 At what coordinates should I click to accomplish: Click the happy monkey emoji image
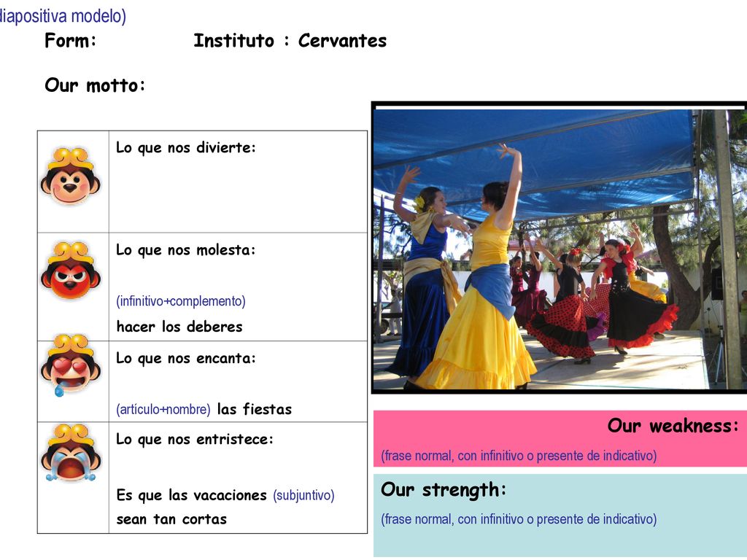pyautogui.click(x=71, y=176)
